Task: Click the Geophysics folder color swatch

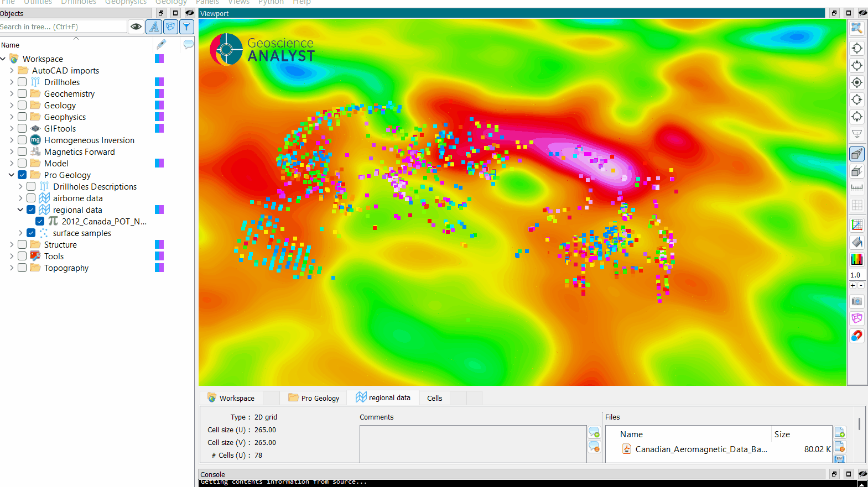Action: [x=159, y=117]
